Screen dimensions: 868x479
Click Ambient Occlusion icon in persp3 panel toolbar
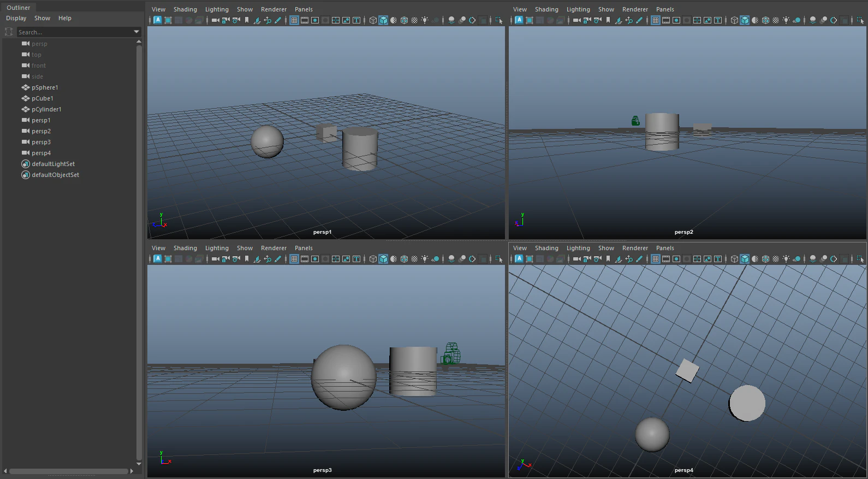coord(451,259)
